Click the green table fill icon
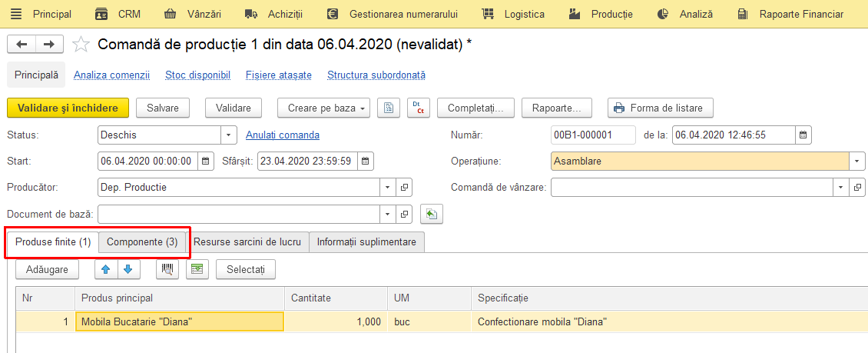The width and height of the screenshot is (868, 353). pos(197,270)
